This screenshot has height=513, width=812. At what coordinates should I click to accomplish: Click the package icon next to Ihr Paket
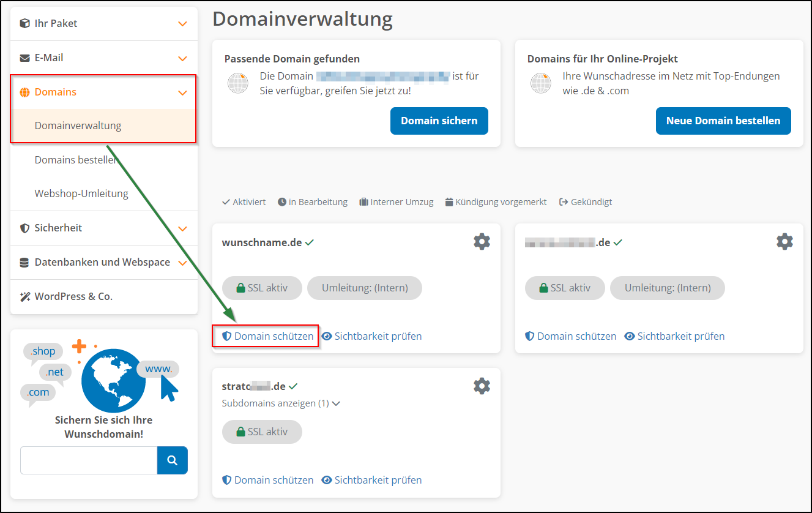point(24,23)
